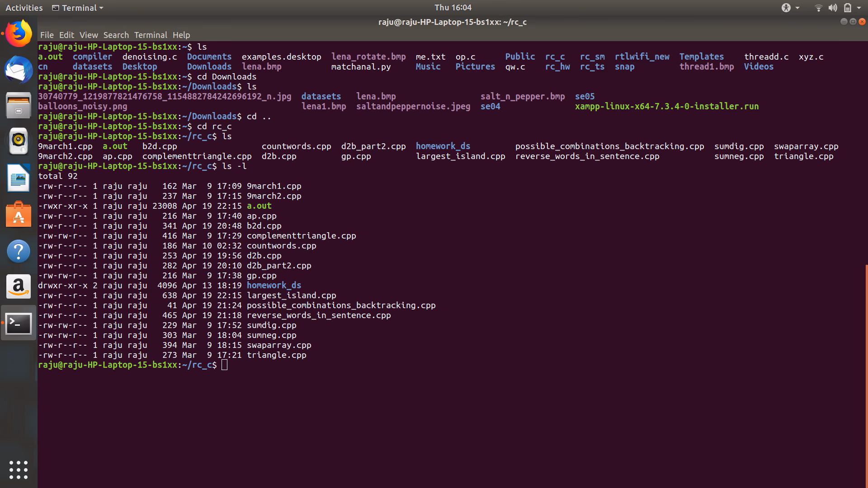Open Thunderbird mail from the dock
The image size is (868, 488).
(x=18, y=70)
